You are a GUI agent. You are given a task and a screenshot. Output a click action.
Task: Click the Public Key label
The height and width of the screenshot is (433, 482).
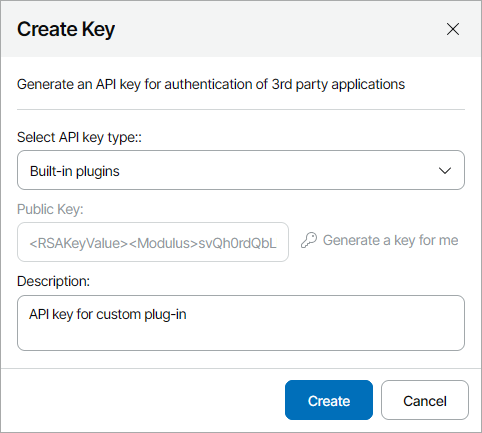click(x=50, y=209)
